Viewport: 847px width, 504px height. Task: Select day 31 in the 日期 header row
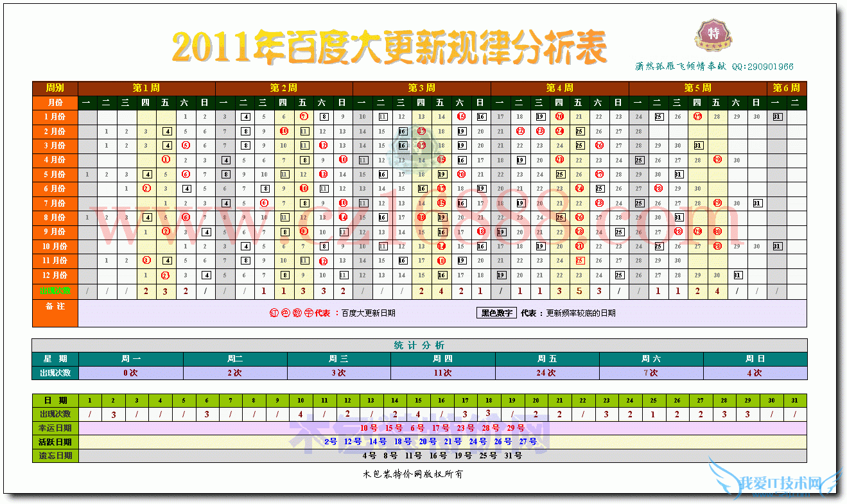click(x=795, y=400)
